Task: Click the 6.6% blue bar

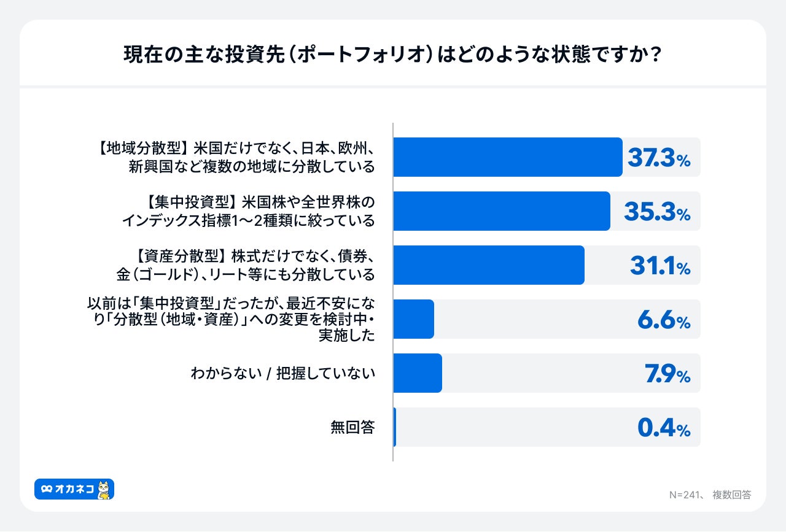Action: tap(414, 319)
